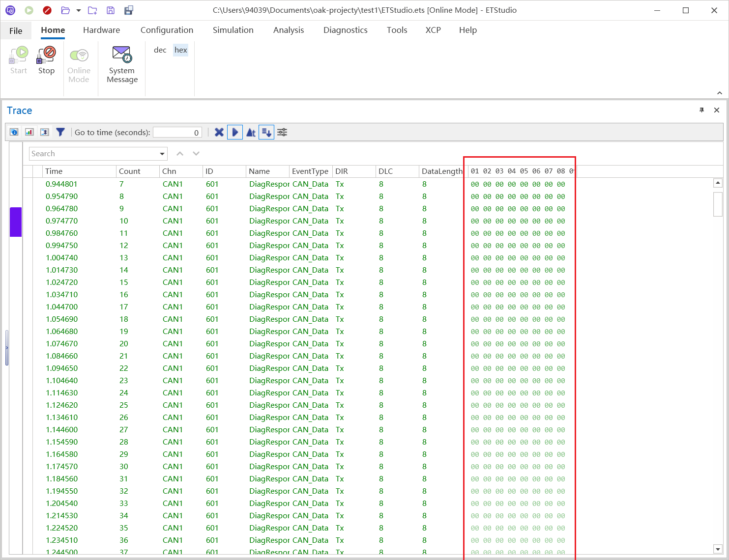This screenshot has height=560, width=729.
Task: Expand the open-folder dropdown arrow in title bar
Action: (79, 10)
